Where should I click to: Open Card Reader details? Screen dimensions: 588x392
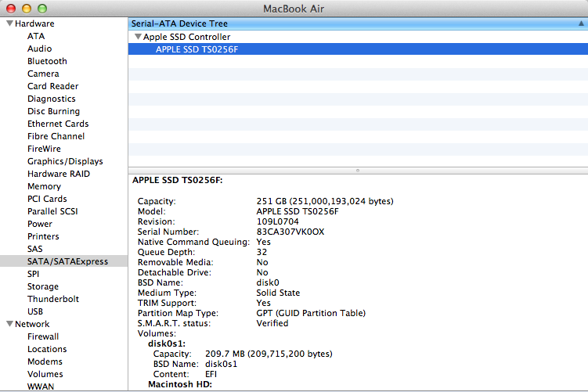pyautogui.click(x=53, y=86)
